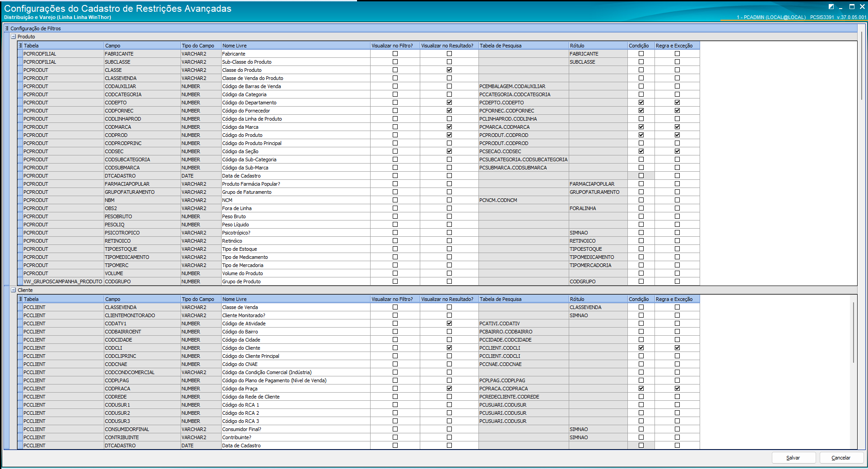
Task: Click the Cancelar button
Action: point(841,458)
